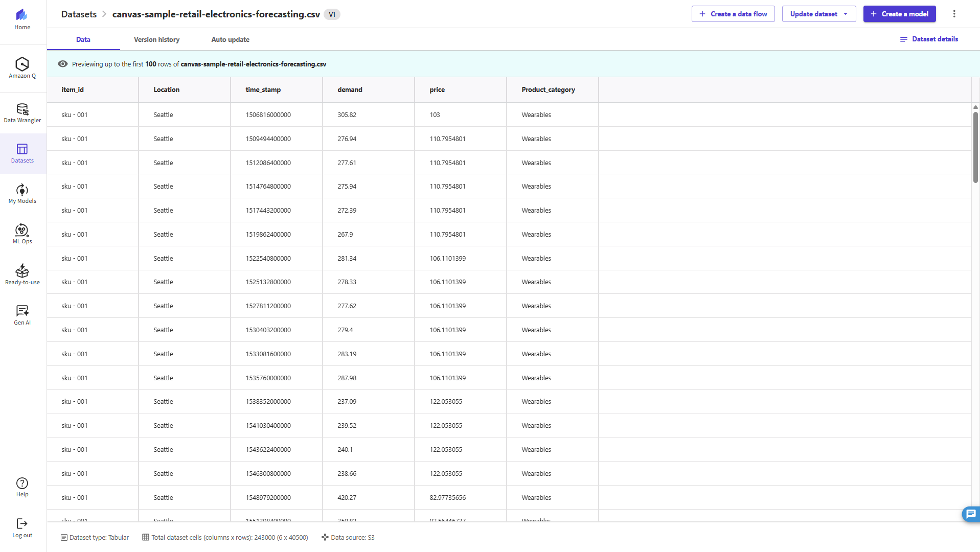
Task: Switch to the Version history tab
Action: pyautogui.click(x=156, y=39)
